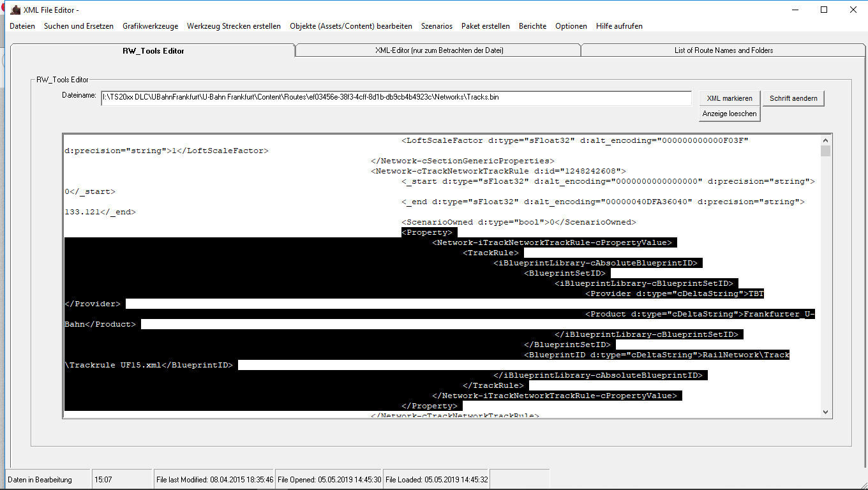The height and width of the screenshot is (490, 868).
Task: Open List of Route Names and Folders tab
Action: (x=724, y=50)
